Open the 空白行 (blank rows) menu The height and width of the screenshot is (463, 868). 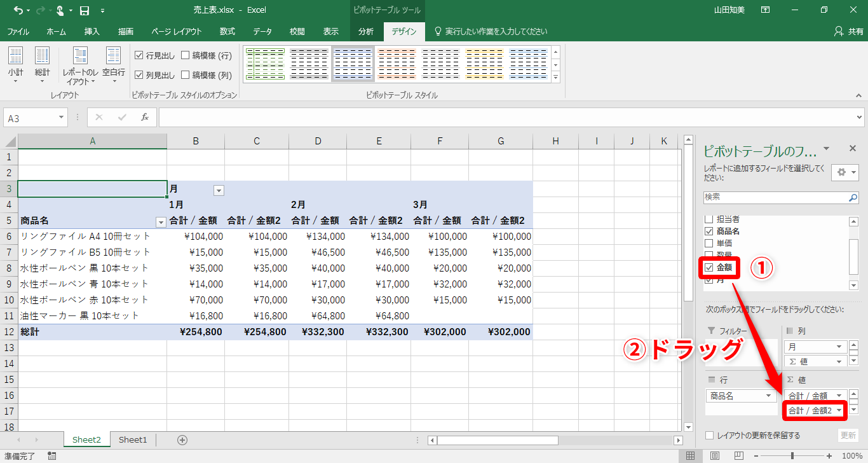coord(114,65)
